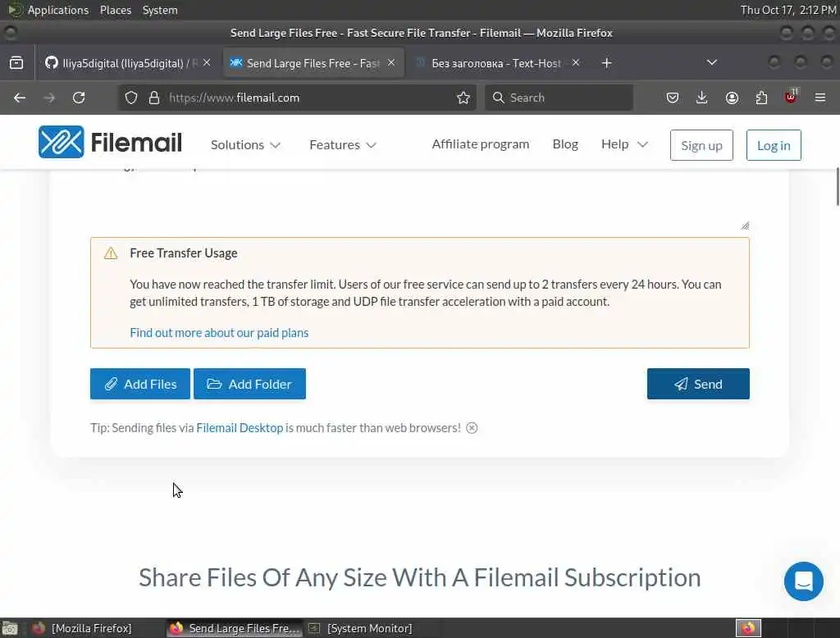Click the forward navigation arrow
840x638 pixels.
click(x=49, y=98)
